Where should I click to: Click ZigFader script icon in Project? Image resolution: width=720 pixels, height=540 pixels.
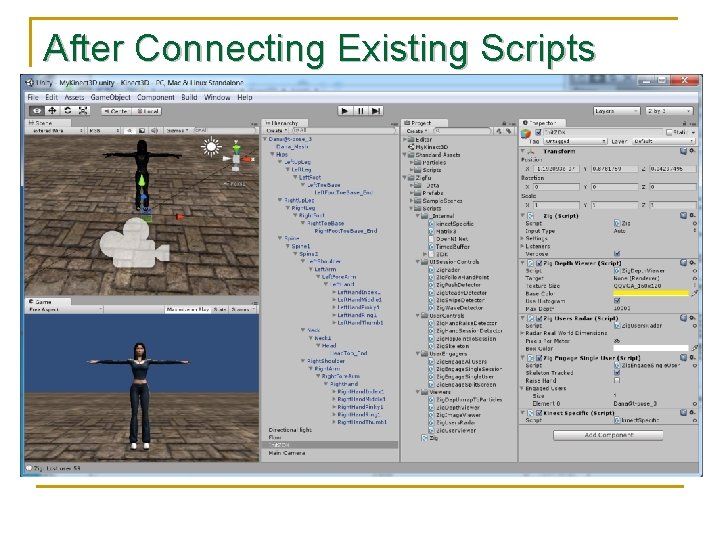click(431, 270)
